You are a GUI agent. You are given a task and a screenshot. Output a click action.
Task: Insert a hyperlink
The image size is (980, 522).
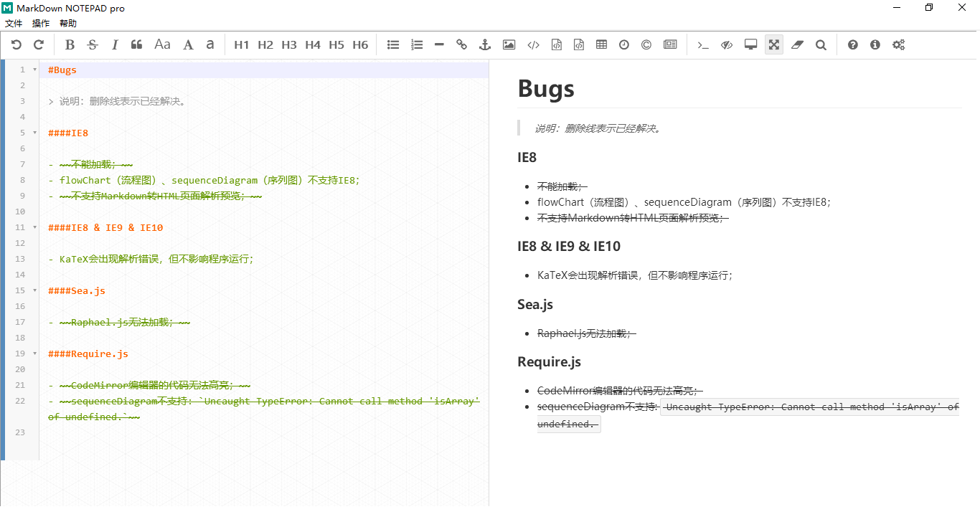[461, 44]
